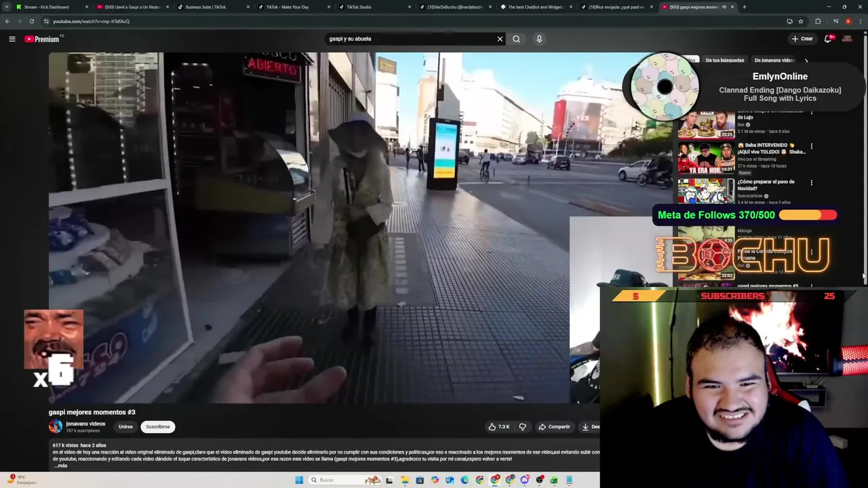The image size is (868, 488).
Task: Open Microsoft Edge from taskbar
Action: [465, 480]
